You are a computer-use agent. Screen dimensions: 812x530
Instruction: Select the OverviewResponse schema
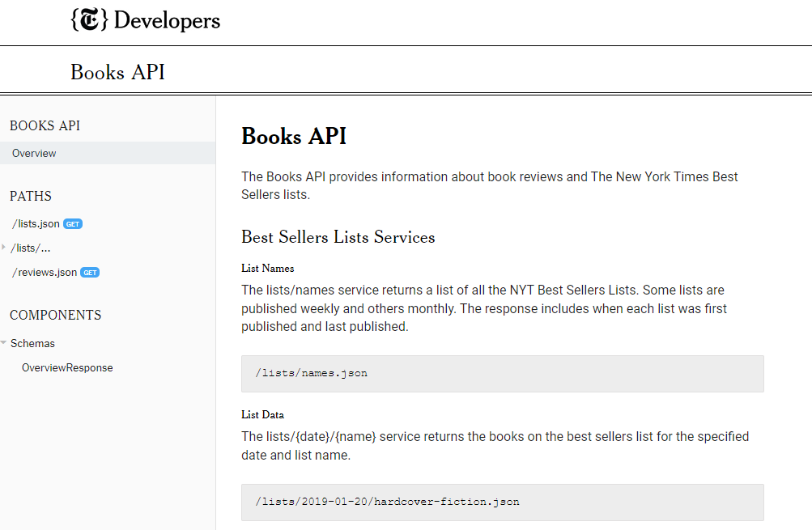coord(67,367)
